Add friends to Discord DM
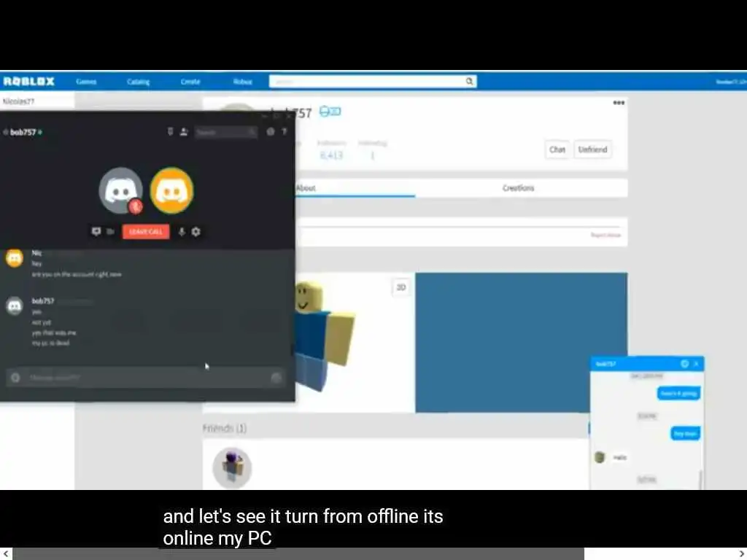 183,132
